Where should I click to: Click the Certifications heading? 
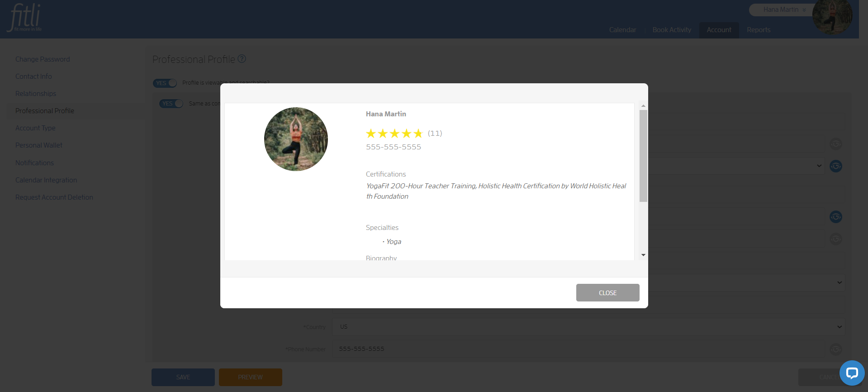coord(386,174)
